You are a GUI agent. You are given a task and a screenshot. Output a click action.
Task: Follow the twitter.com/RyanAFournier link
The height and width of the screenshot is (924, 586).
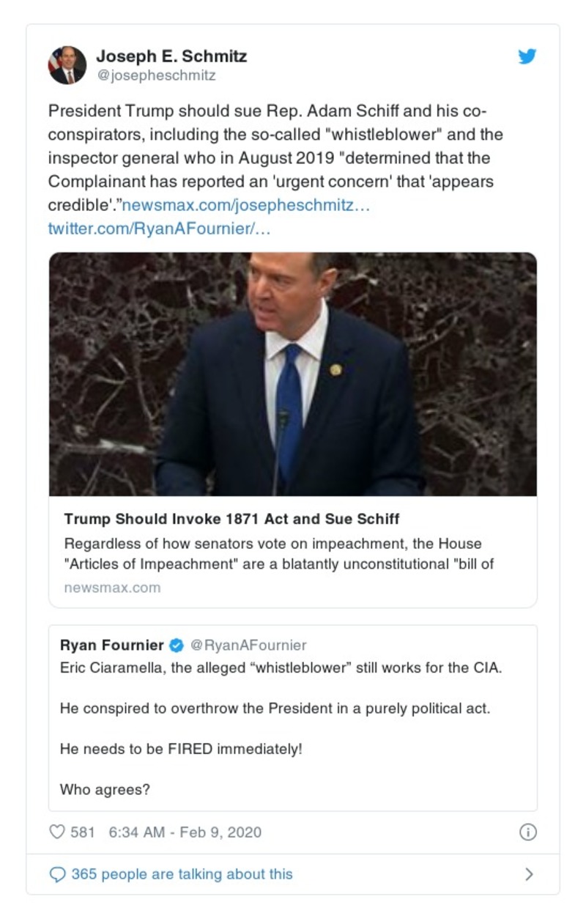click(x=159, y=229)
